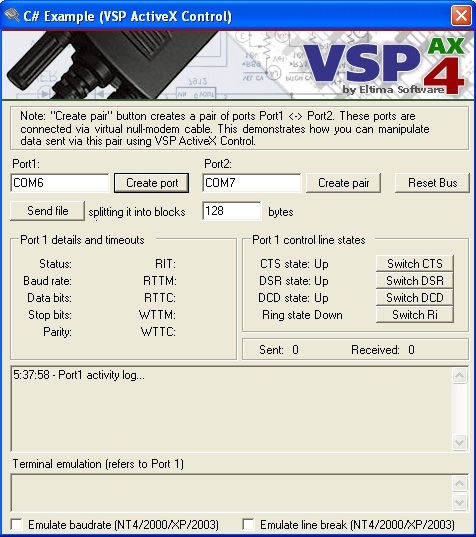Screen dimensions: 476x537
Task: Toggle DSR with Switch DSR button
Action: coord(415,280)
